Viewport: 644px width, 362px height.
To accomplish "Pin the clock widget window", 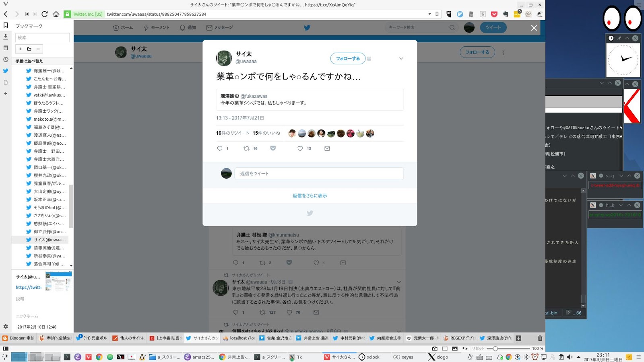I will [619, 38].
